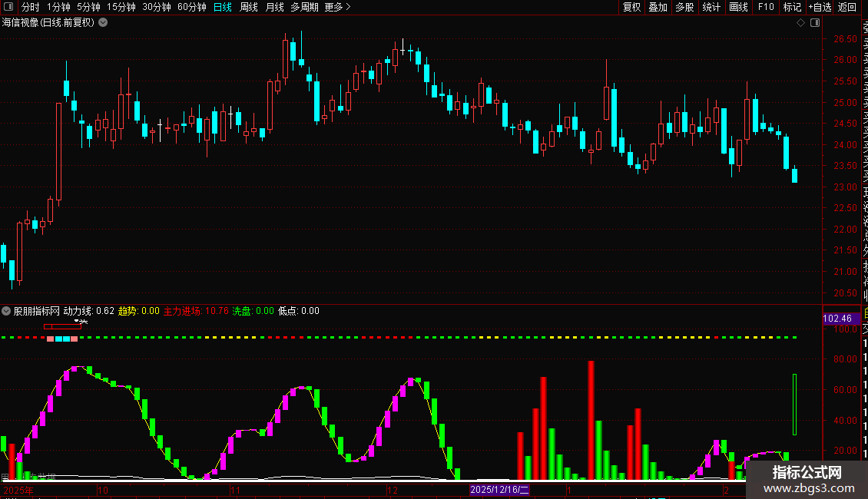Click the 2025年 timeline label

click(x=18, y=490)
